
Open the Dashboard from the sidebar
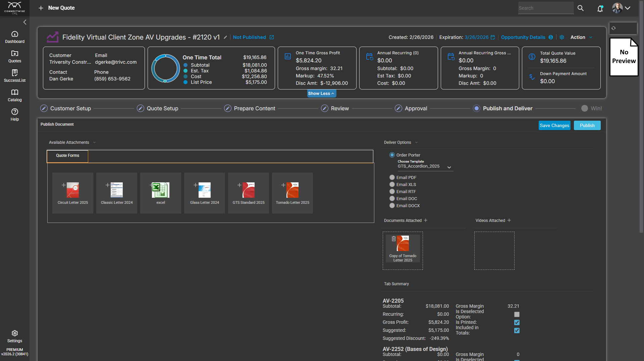(14, 37)
